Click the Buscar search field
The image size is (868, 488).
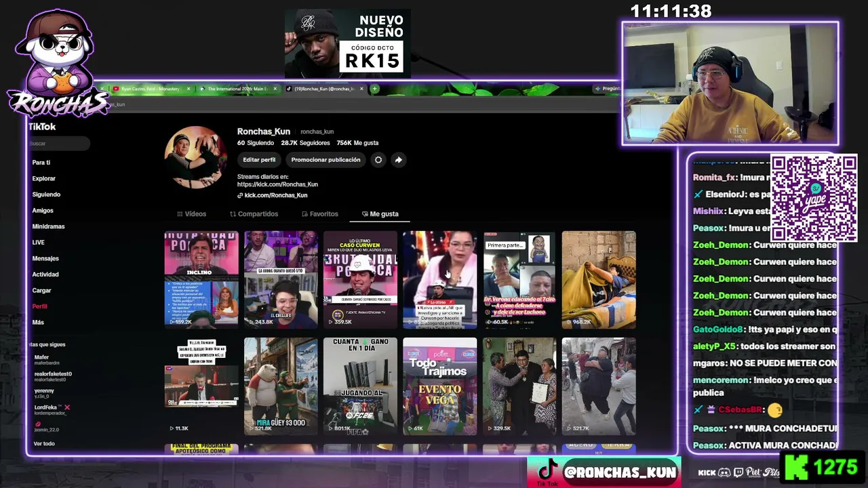(x=59, y=144)
